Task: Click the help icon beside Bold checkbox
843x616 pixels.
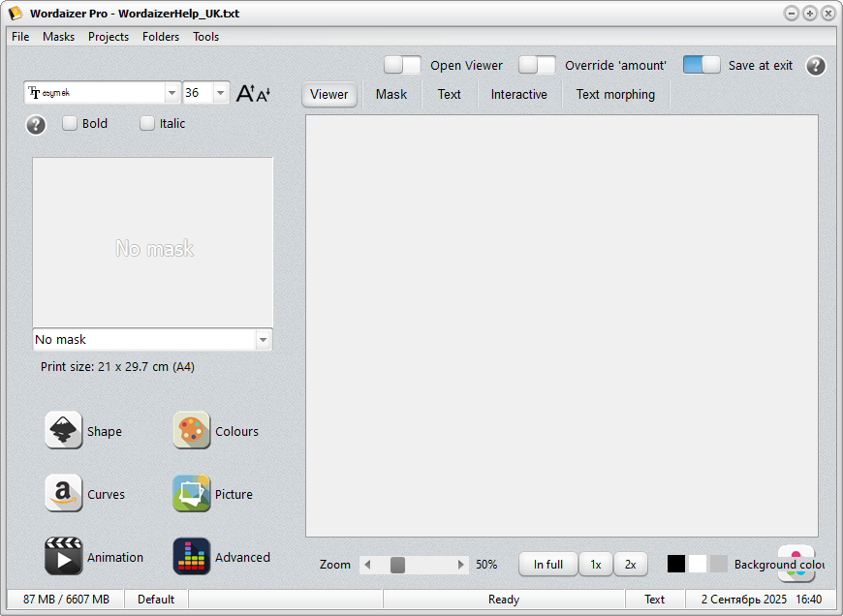Action: click(36, 125)
